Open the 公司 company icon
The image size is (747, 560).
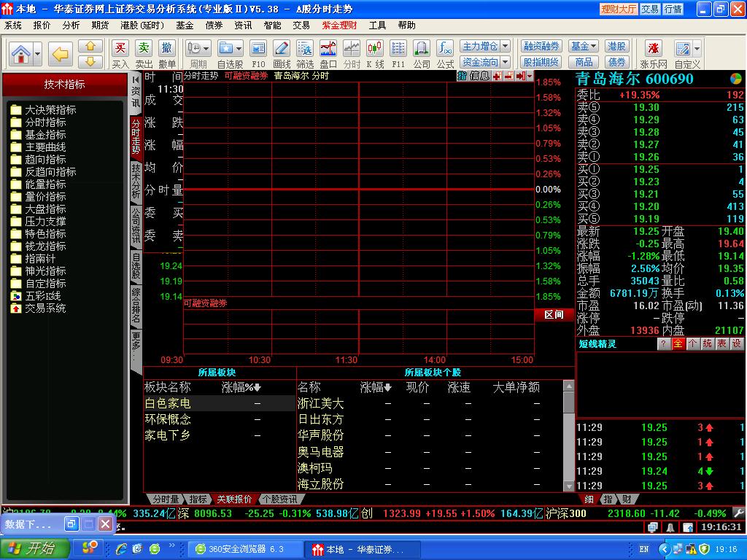422,48
